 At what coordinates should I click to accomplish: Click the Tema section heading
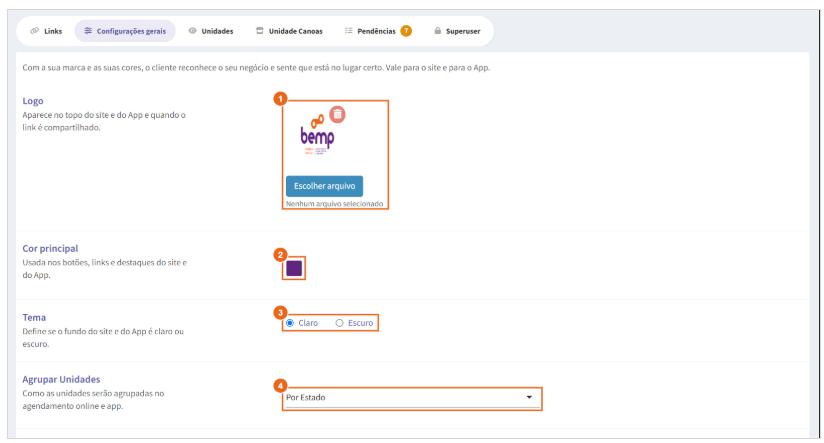pyautogui.click(x=34, y=317)
